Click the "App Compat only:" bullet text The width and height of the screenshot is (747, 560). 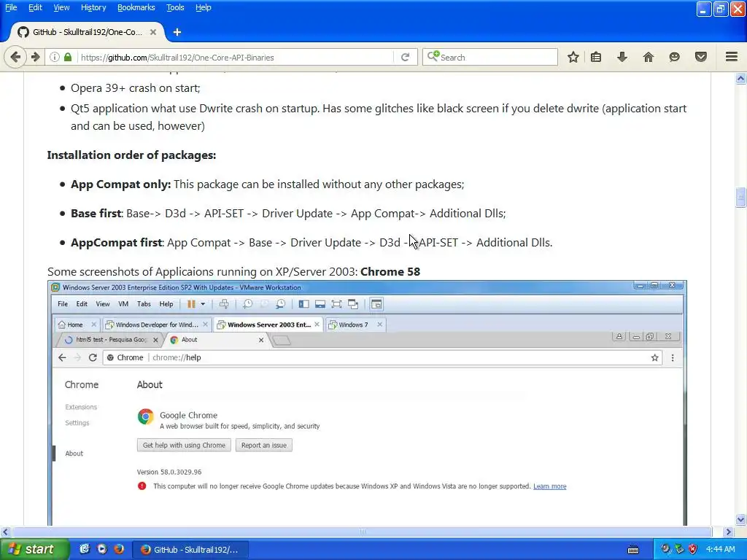pyautogui.click(x=120, y=184)
